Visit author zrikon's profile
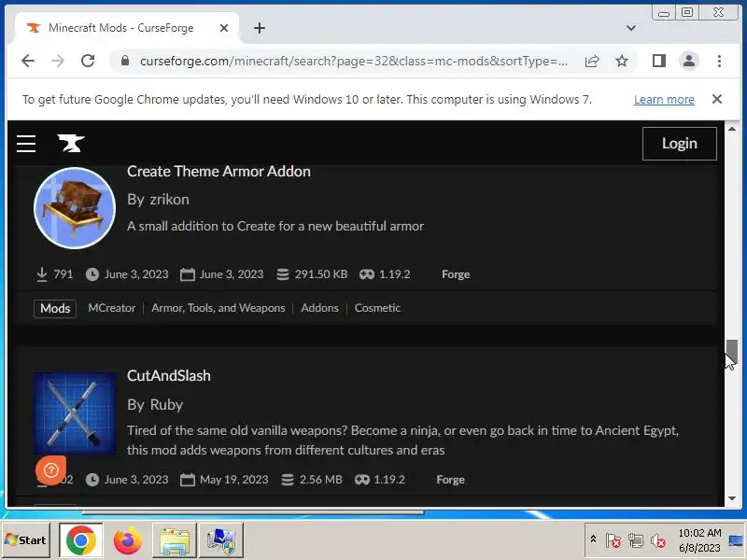 coord(170,200)
